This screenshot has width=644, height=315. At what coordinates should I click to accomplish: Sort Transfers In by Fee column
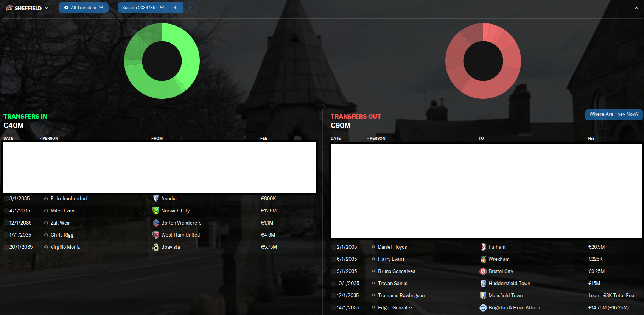coord(264,139)
